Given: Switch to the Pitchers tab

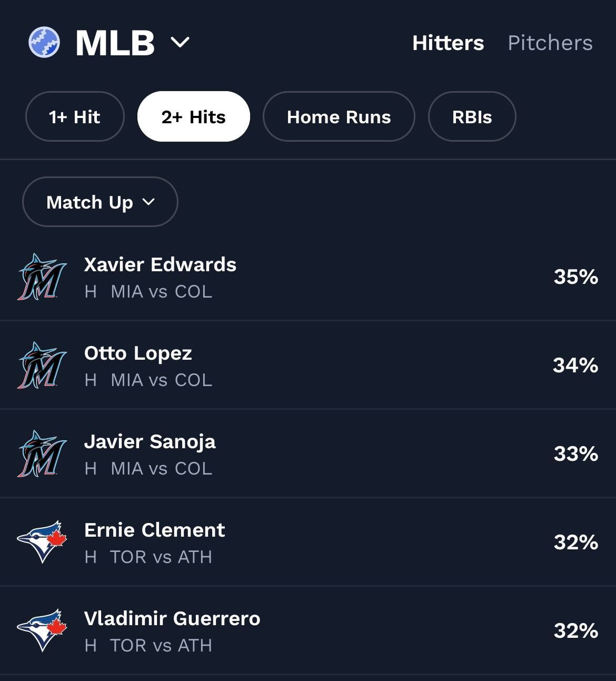Looking at the screenshot, I should tap(550, 43).
